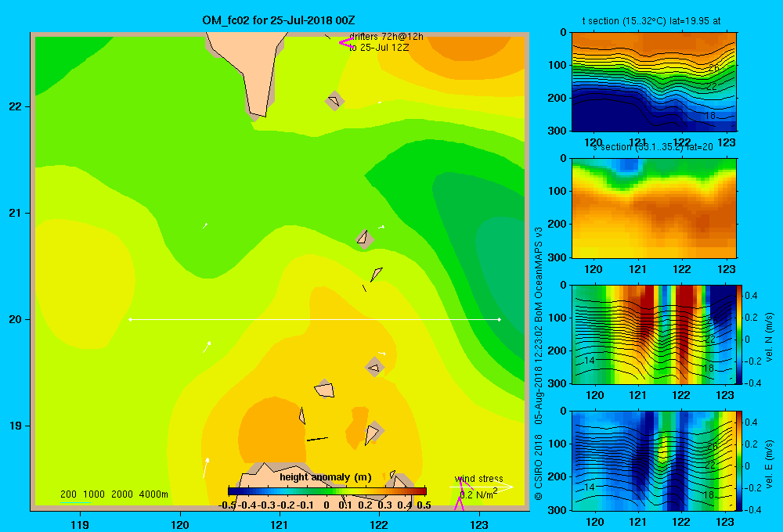Viewport: 783px width, 532px height.
Task: Click the map title OM_fc02 for 25-Jul-2018 00Z
Action: pos(279,20)
